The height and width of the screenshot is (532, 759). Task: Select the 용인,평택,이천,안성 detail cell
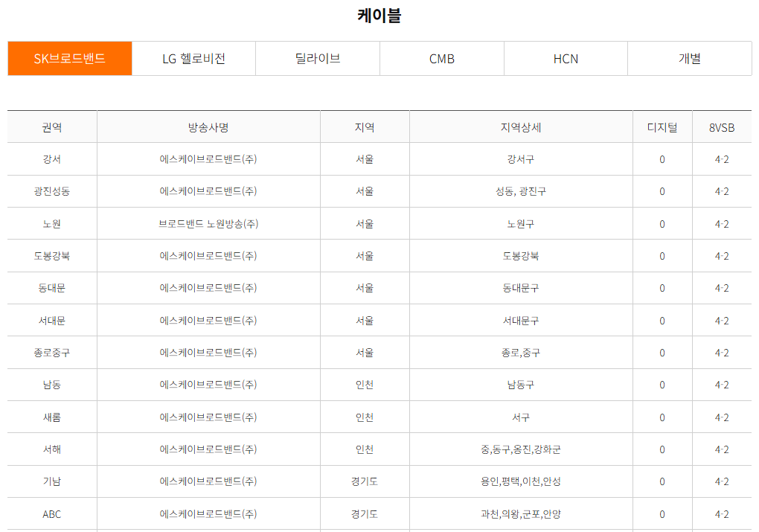521,481
